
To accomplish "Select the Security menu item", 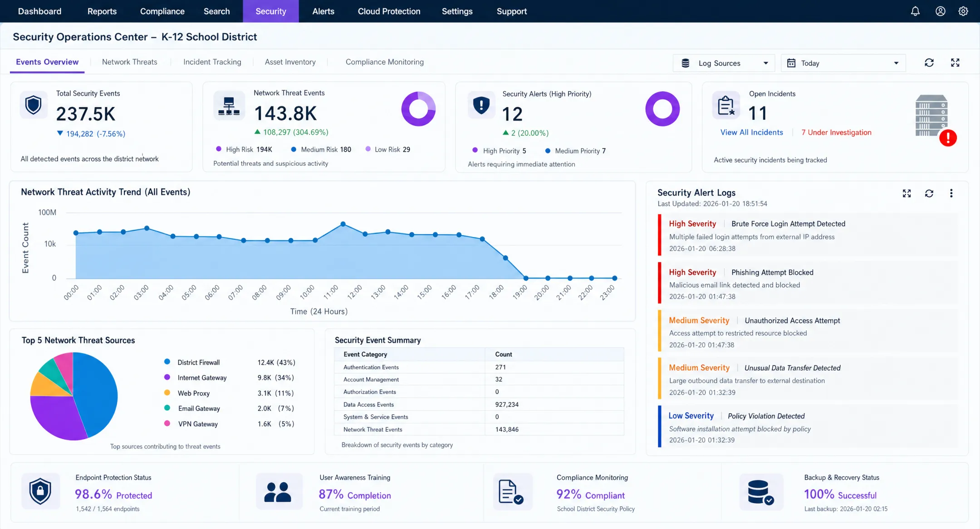I will [x=271, y=11].
